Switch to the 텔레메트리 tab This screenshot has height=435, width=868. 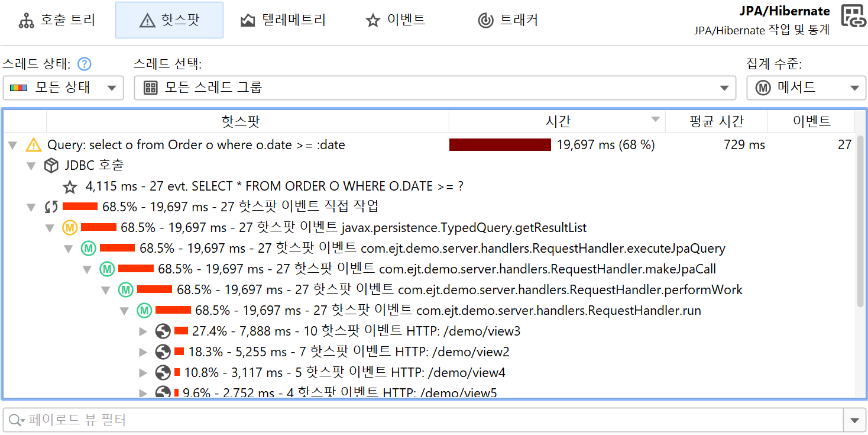283,20
